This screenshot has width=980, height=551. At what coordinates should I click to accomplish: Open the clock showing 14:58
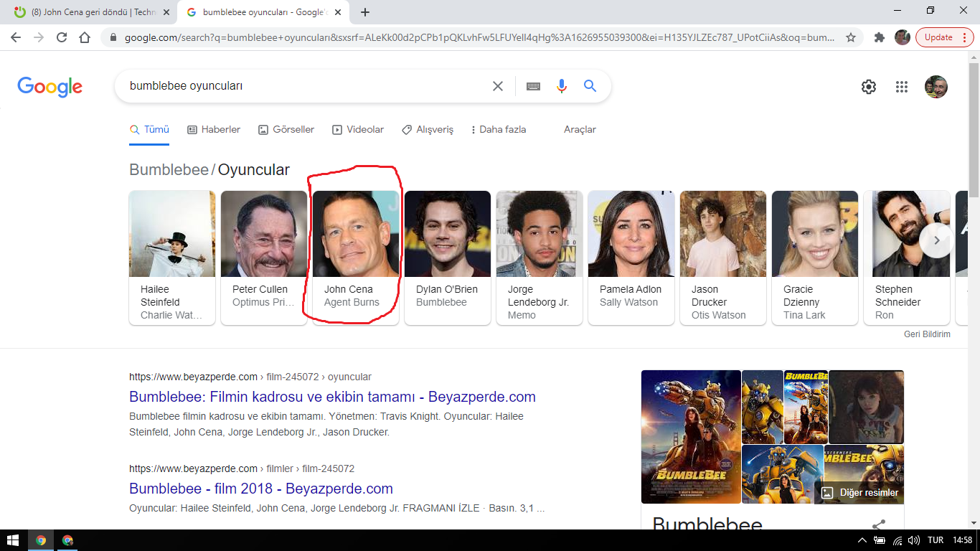[963, 540]
